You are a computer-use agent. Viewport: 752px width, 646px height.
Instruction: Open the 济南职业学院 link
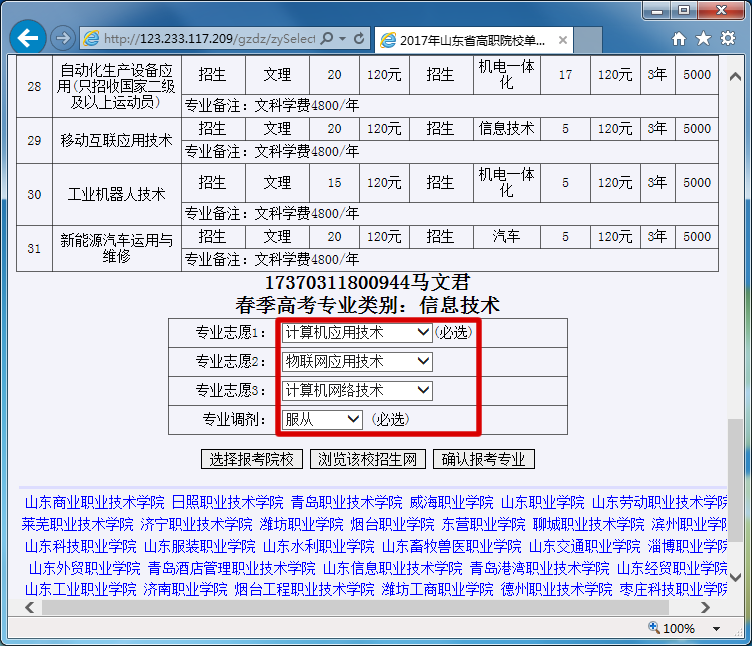coord(185,589)
